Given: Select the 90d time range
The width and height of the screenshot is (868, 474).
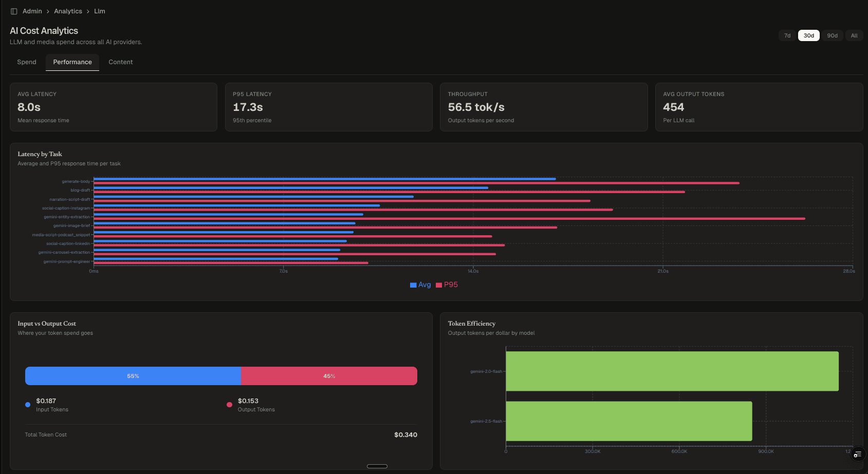Looking at the screenshot, I should tap(833, 35).
